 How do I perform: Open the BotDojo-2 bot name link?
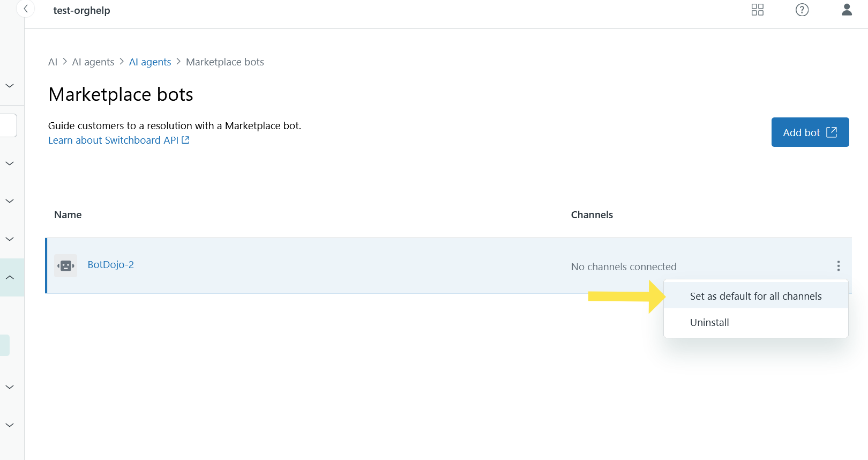110,265
